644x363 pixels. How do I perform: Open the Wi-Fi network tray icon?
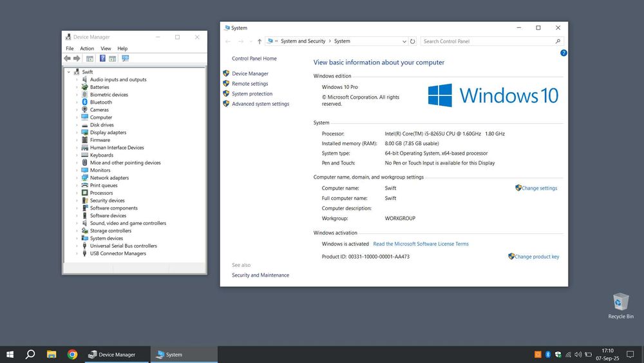pos(568,355)
